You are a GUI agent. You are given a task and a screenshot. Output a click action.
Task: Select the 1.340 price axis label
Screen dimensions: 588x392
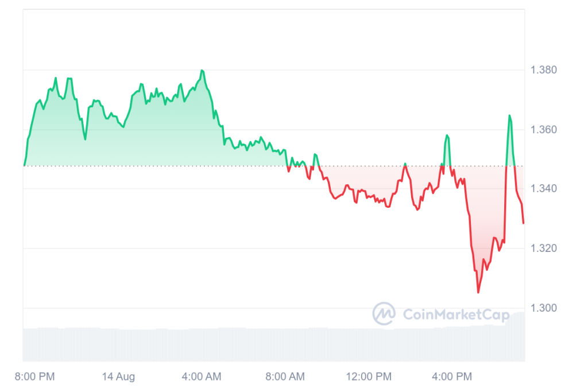pos(543,189)
